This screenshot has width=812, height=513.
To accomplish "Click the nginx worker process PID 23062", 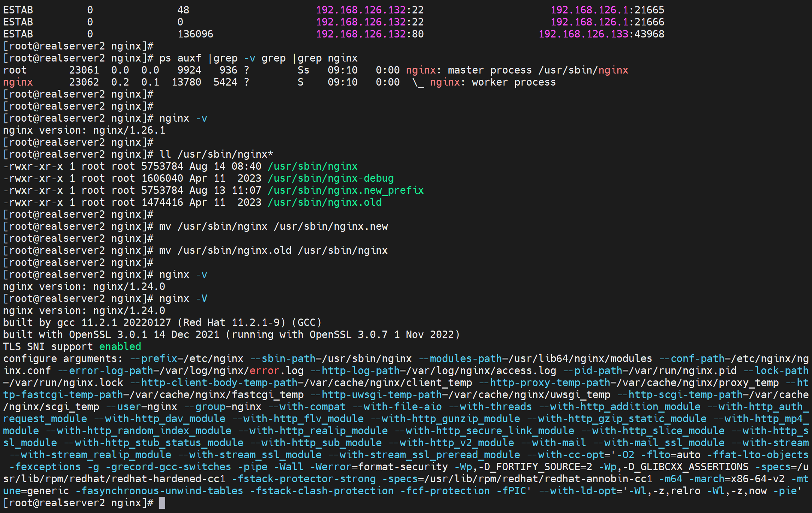I will (84, 82).
